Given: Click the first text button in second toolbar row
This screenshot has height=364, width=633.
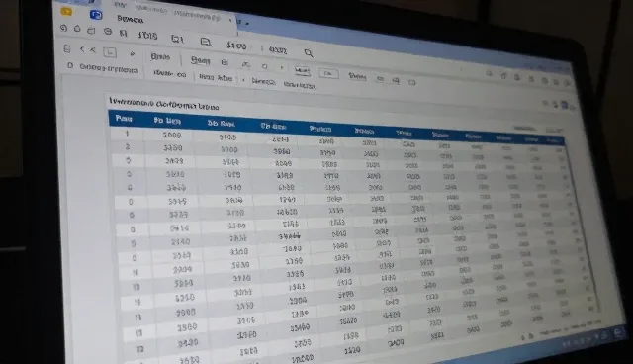Looking at the screenshot, I should [160, 57].
